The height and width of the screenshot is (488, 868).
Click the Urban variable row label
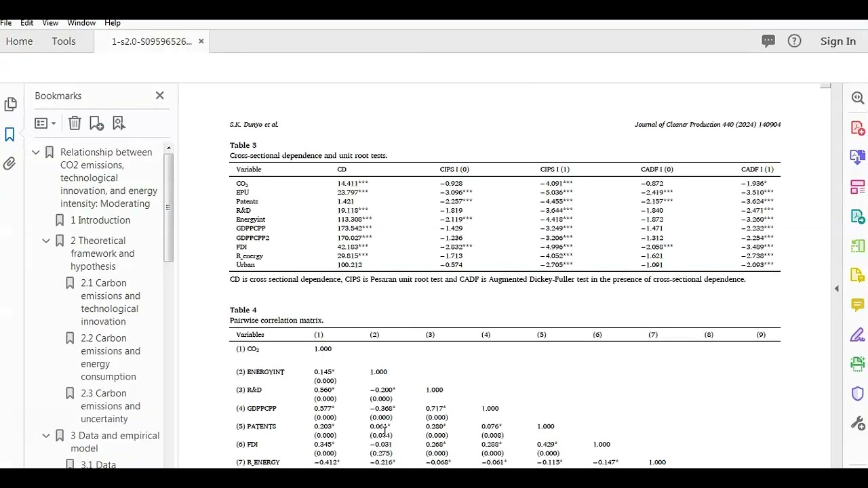pos(245,265)
